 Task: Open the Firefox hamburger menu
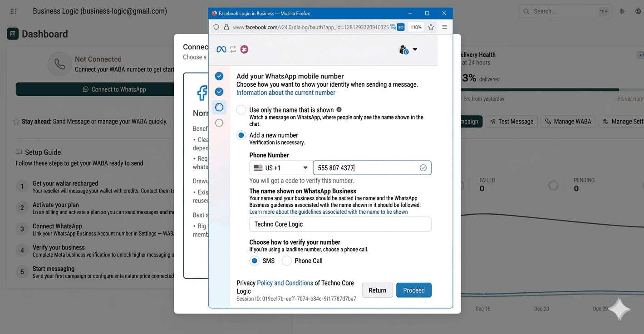[x=444, y=27]
